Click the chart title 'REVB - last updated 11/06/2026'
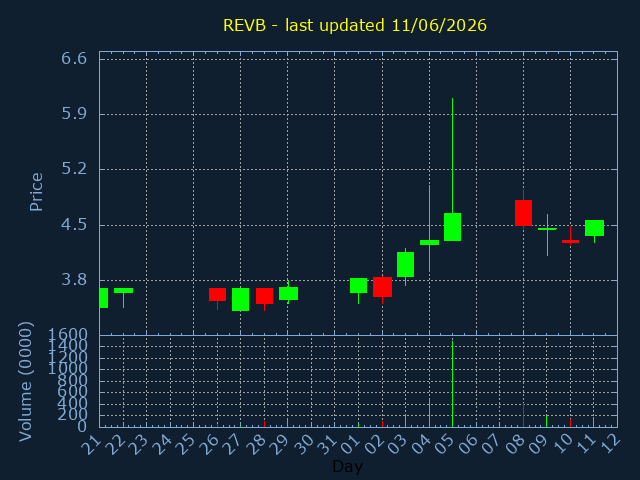 coord(355,25)
